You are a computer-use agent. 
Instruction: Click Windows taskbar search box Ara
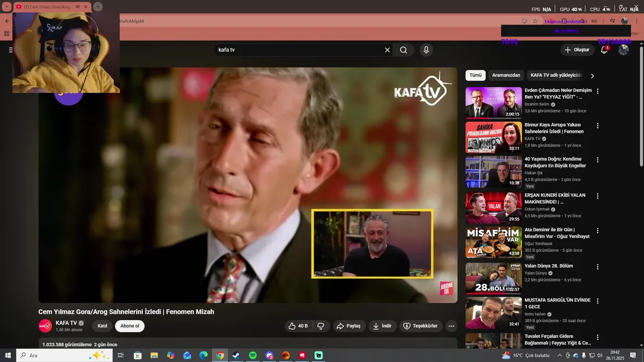(64, 355)
